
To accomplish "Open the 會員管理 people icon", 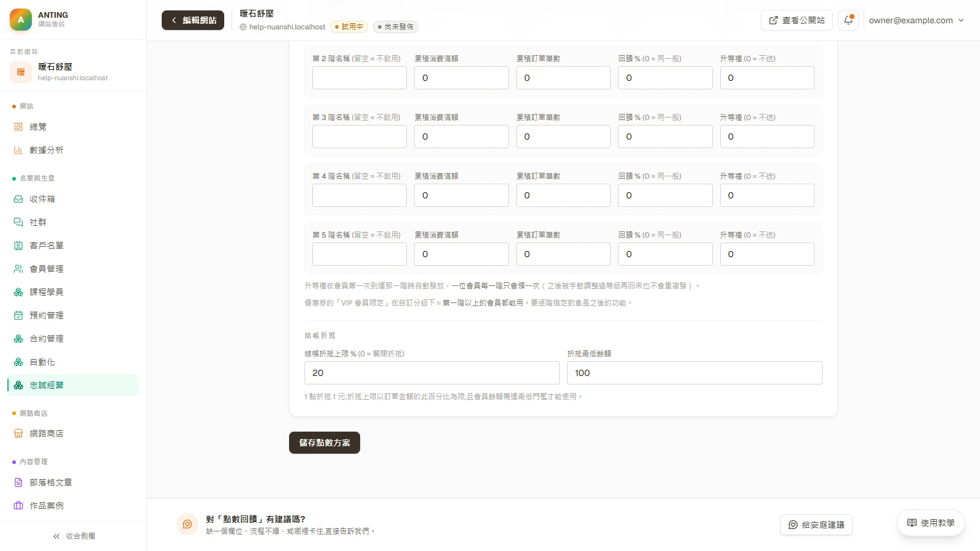I will tap(18, 269).
